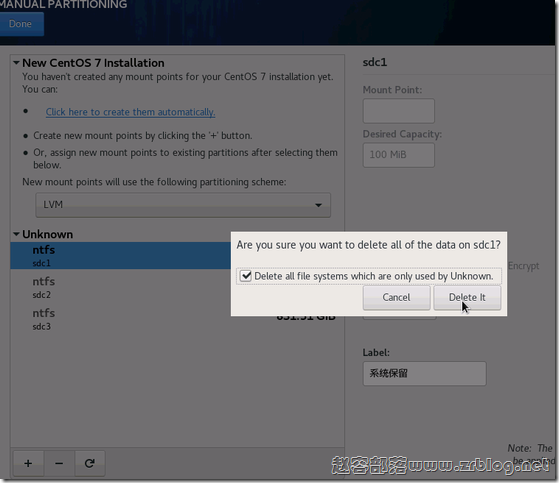
Task: Open the LVM partitioning scheme dropdown
Action: [x=183, y=205]
